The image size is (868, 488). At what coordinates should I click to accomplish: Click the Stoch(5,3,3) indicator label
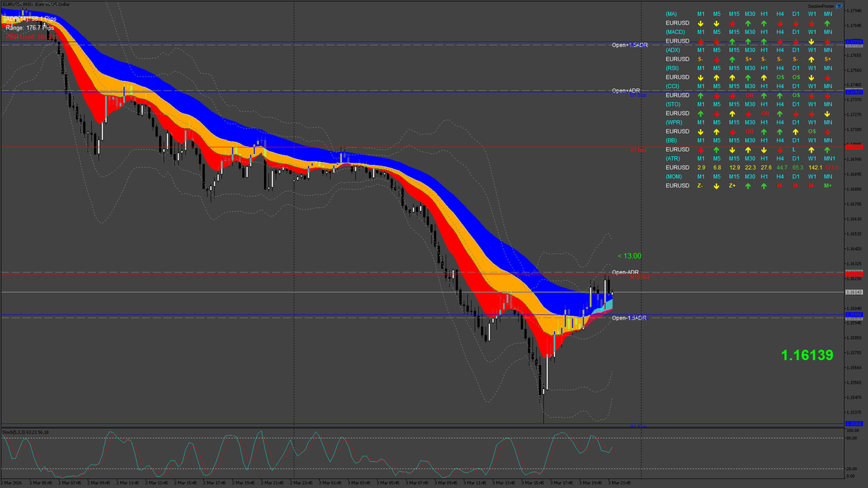(25, 432)
